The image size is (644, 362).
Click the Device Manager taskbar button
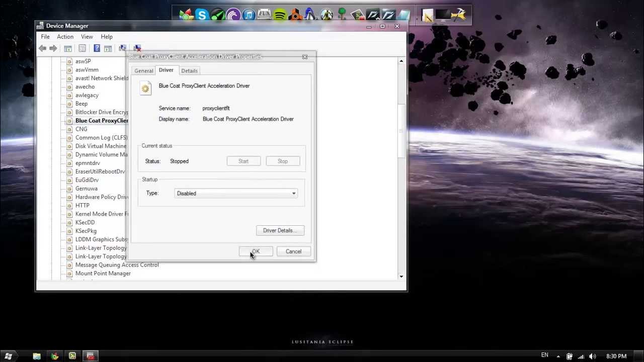91,356
